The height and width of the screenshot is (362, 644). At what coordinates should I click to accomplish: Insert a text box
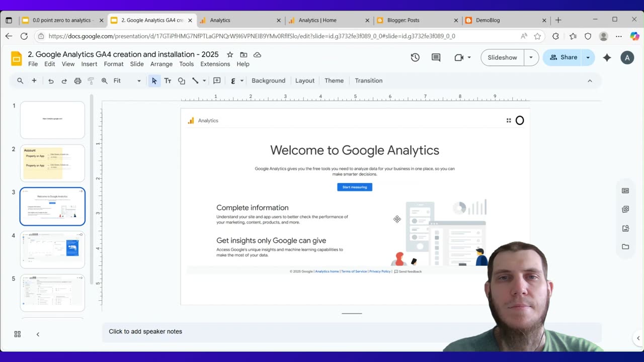[168, 80]
